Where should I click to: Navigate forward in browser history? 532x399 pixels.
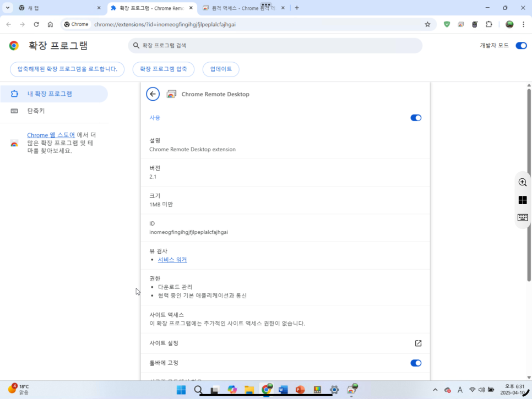(23, 24)
